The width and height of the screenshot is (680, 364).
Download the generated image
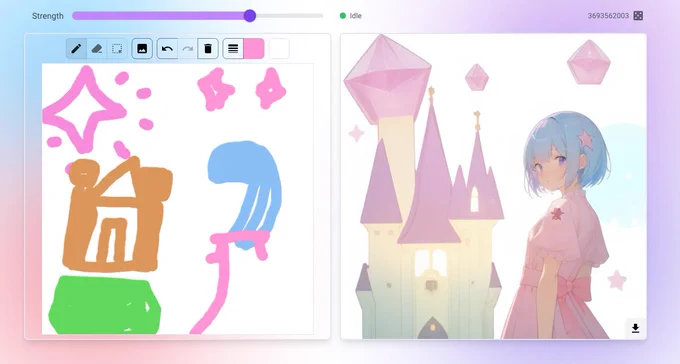pos(635,328)
